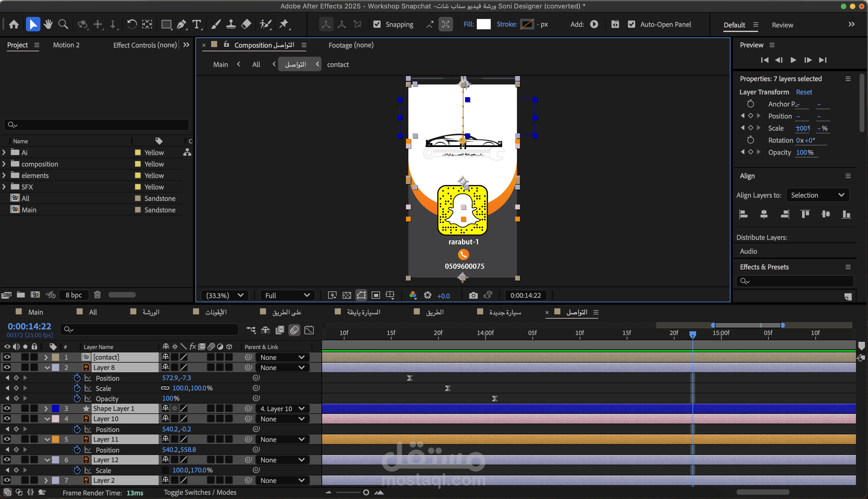Click the snapshot camera icon in viewer
Image resolution: width=868 pixels, height=499 pixels.
pyautogui.click(x=473, y=295)
